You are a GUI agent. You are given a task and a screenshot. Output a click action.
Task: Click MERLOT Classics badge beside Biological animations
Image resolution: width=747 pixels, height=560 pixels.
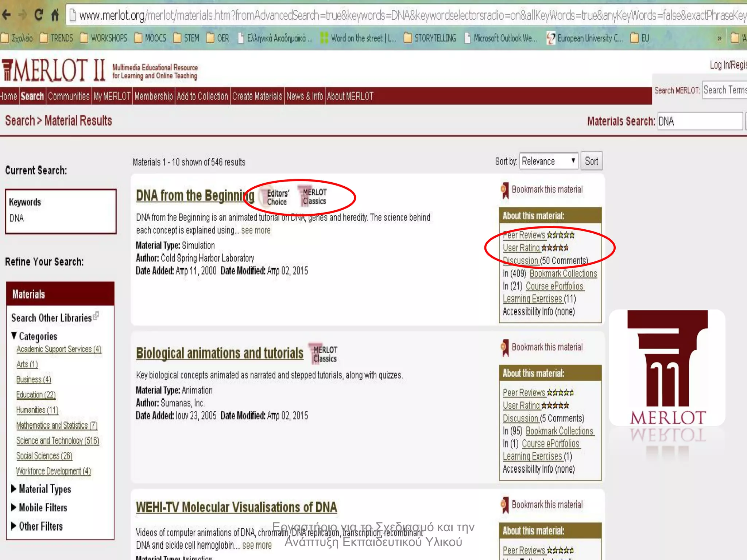coord(324,354)
